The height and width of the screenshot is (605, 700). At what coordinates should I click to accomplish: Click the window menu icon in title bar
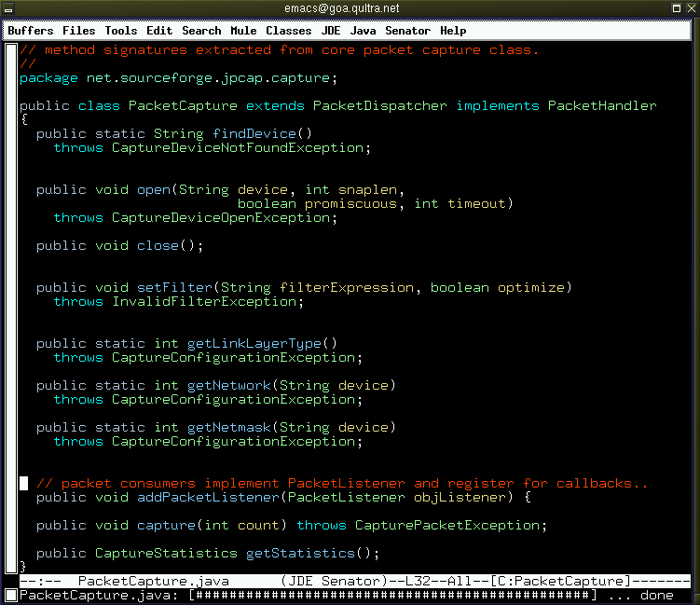8,8
